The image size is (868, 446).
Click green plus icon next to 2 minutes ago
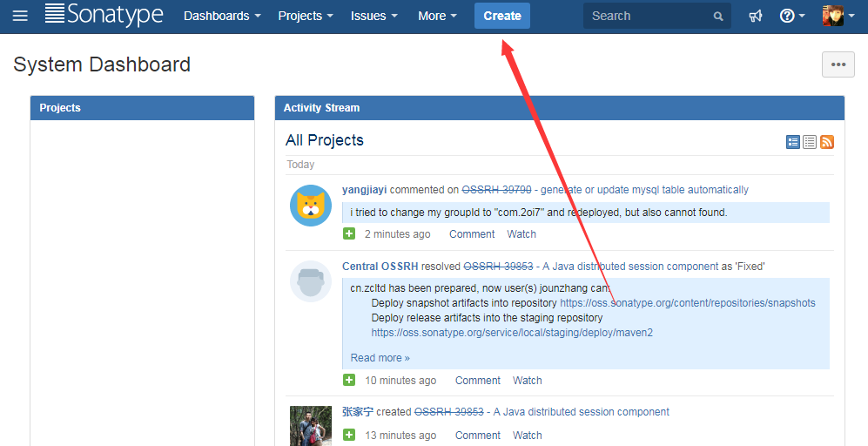point(349,233)
